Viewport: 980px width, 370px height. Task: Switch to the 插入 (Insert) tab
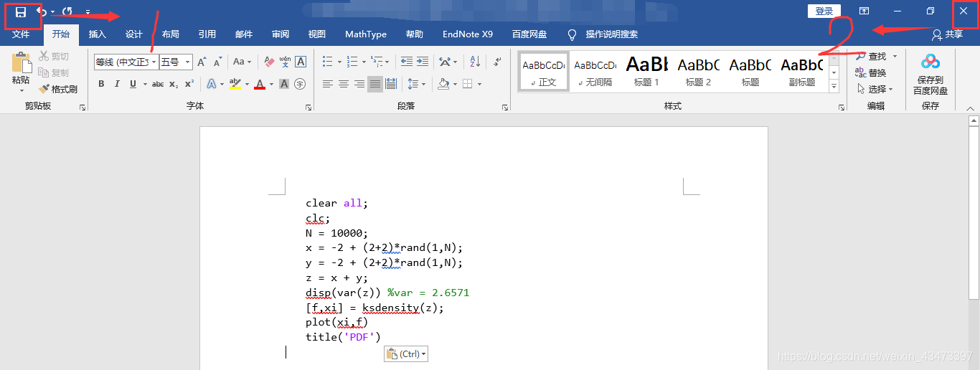(x=98, y=34)
